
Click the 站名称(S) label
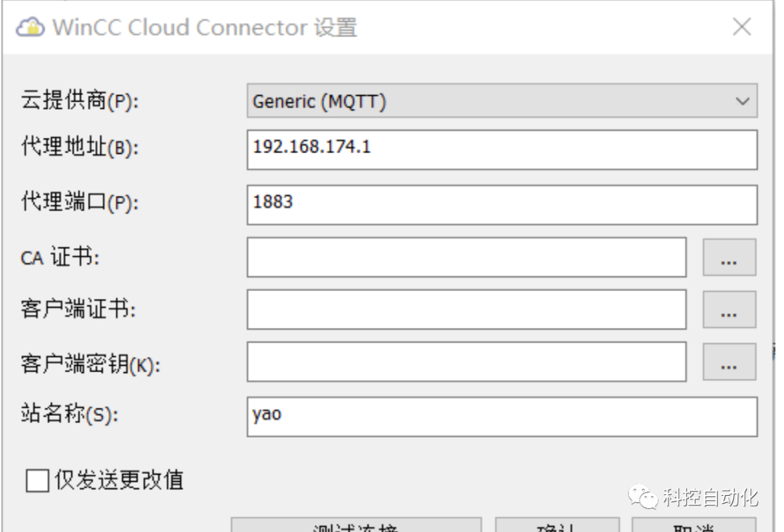[70, 415]
